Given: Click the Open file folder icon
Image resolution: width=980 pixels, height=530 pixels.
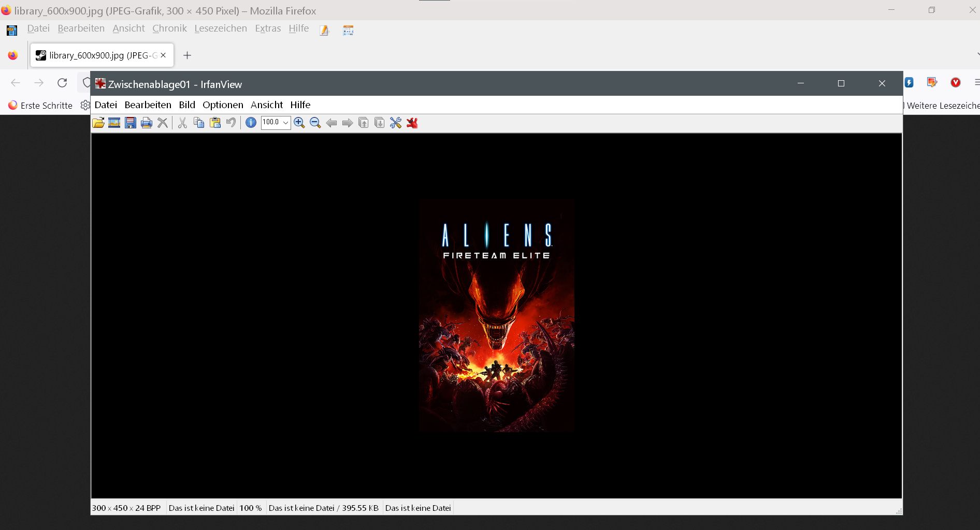Looking at the screenshot, I should point(98,123).
